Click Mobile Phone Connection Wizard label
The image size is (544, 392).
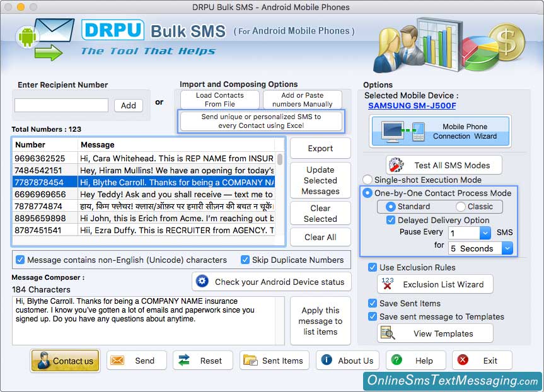point(465,132)
